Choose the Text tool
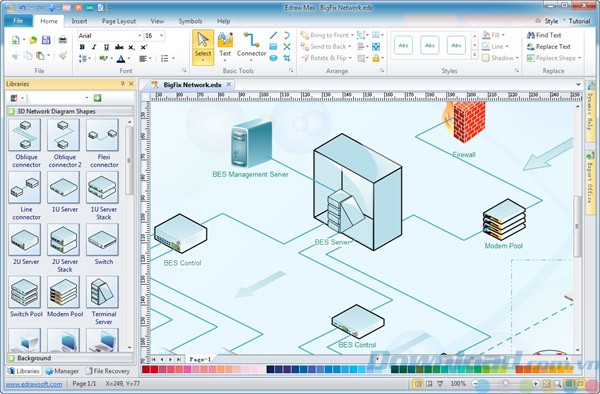 point(225,47)
